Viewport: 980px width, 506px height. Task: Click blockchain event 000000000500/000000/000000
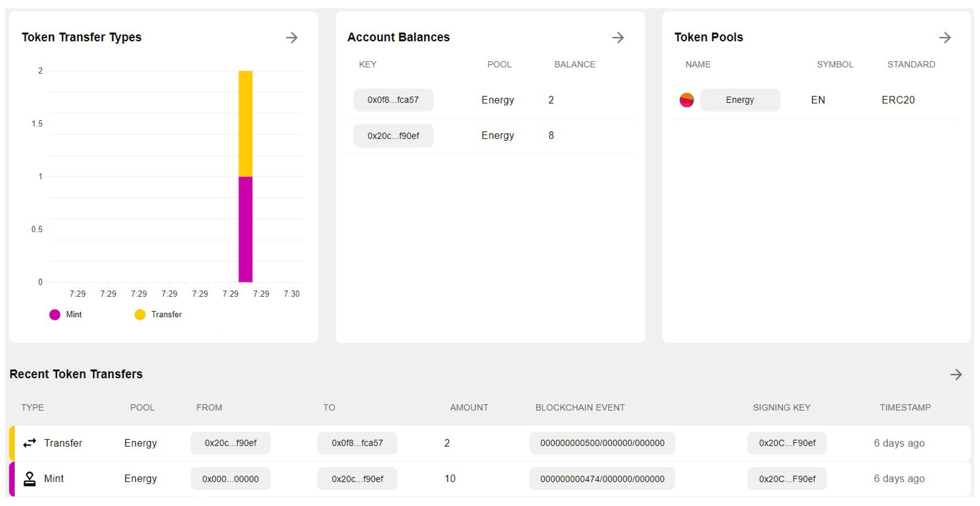tap(602, 443)
